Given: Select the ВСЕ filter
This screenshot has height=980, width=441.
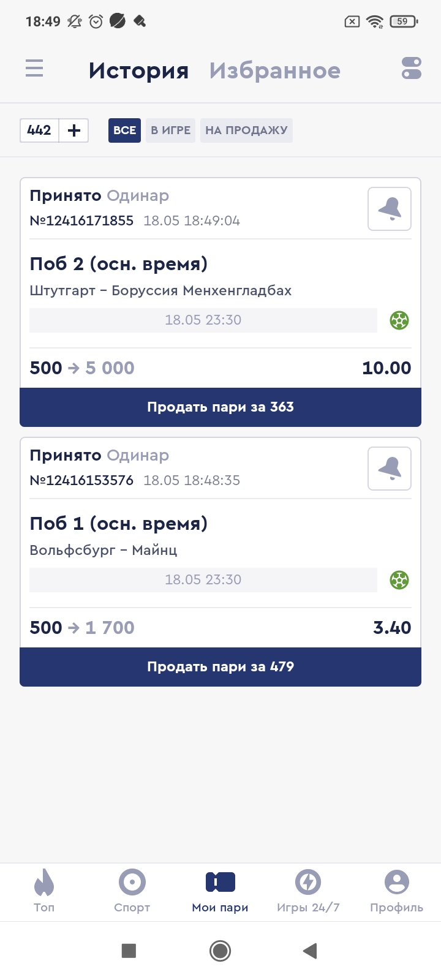Looking at the screenshot, I should point(124,130).
